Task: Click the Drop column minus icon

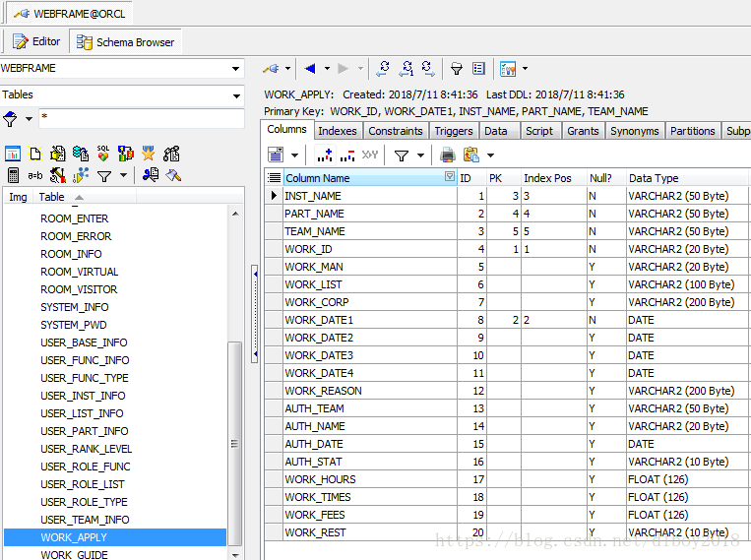Action: click(347, 156)
